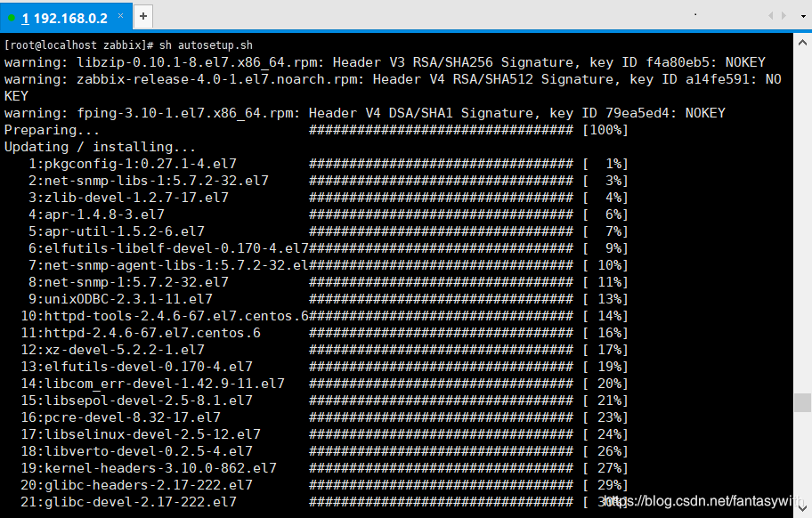This screenshot has height=518, width=812.
Task: Click package 14:libcom_err-devel-1.42.9-11.el7
Action: [153, 384]
